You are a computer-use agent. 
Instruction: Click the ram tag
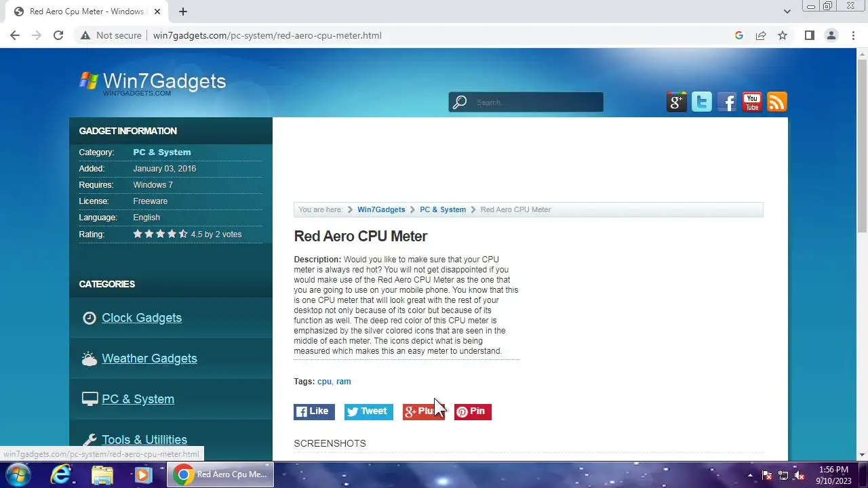[x=344, y=382]
